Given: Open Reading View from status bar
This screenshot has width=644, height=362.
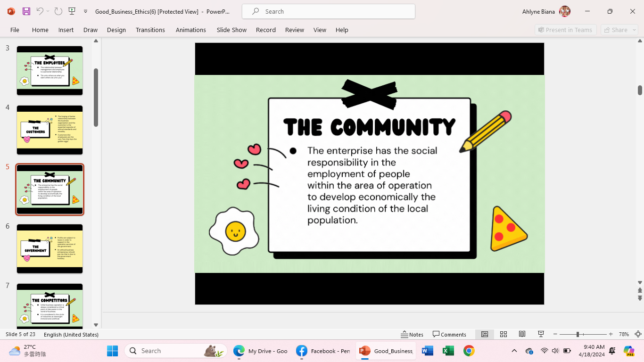Looking at the screenshot, I should [x=522, y=334].
